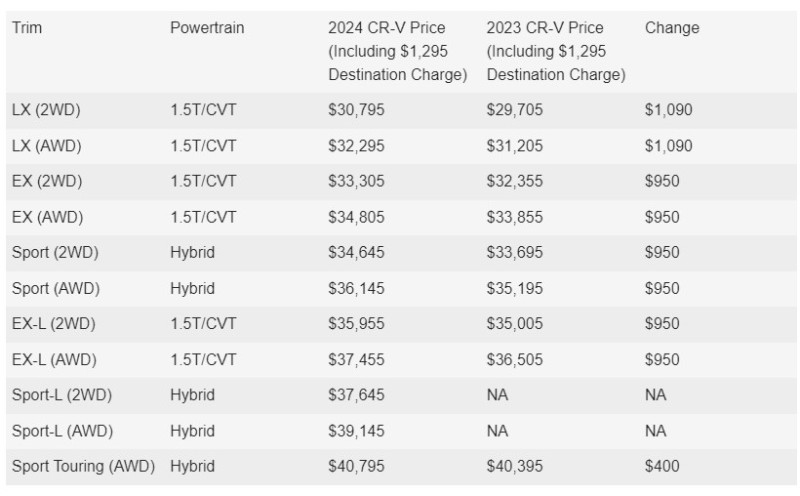Select the Sport-L (2WD) trim cell
Screen dimensions: 800x496
[62, 395]
